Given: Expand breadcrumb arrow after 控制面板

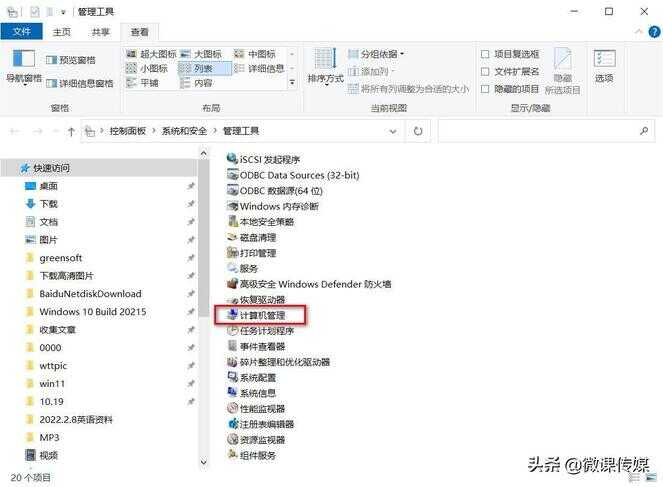Looking at the screenshot, I should click(x=154, y=131).
